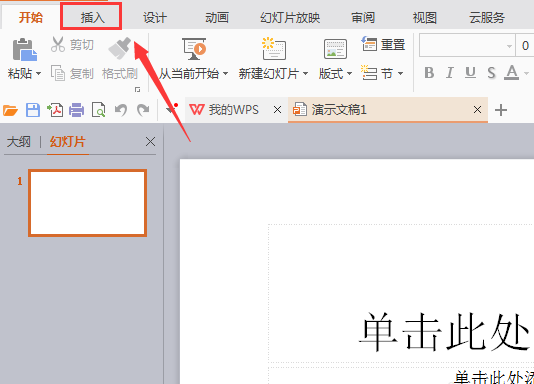The image size is (534, 384).
Task: Click the Section (节) icon
Action: click(369, 73)
